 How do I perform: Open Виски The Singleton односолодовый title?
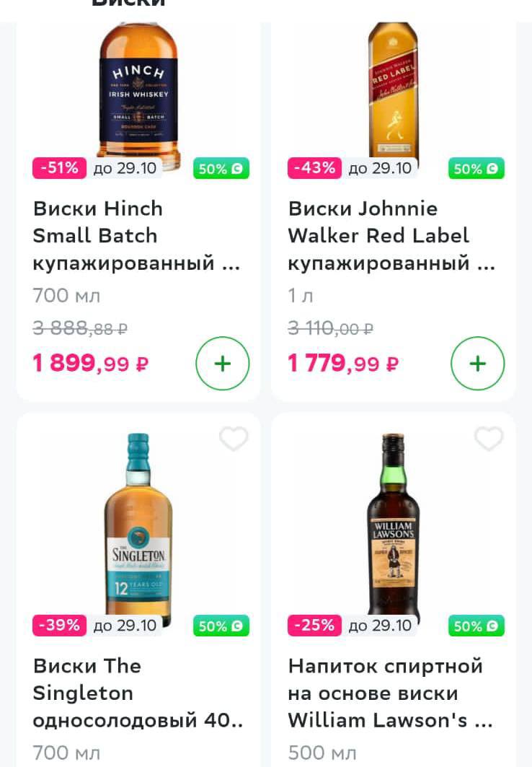[138, 693]
